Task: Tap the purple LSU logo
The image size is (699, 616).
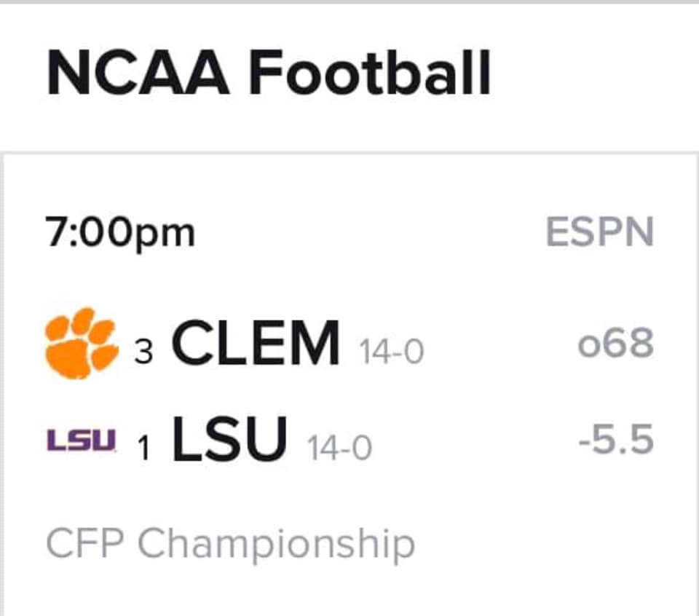Action: coord(82,440)
